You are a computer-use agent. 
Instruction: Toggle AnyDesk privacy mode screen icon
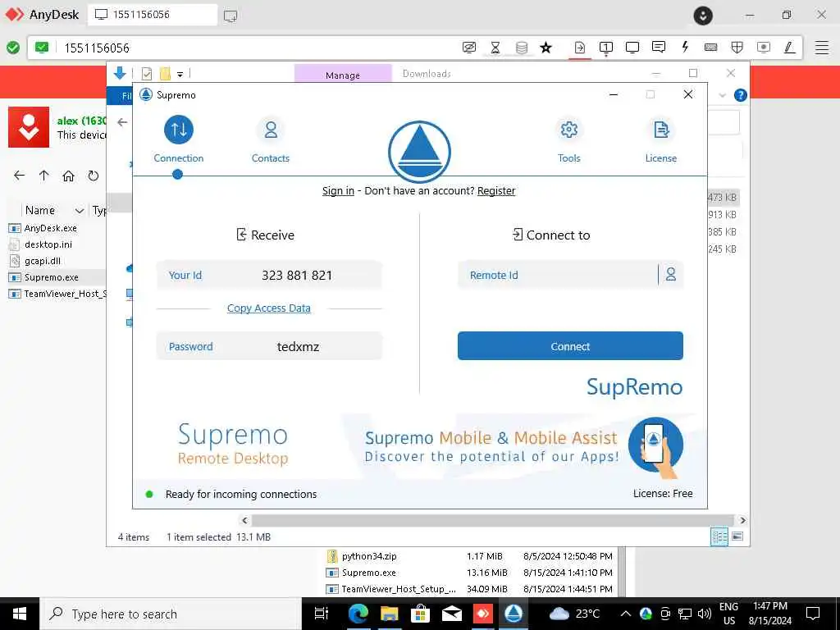[x=468, y=48]
